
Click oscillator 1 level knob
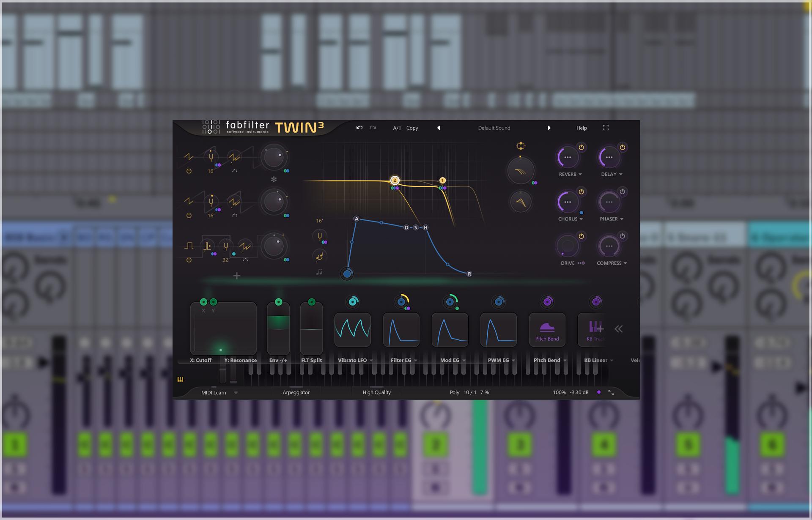[x=274, y=157]
